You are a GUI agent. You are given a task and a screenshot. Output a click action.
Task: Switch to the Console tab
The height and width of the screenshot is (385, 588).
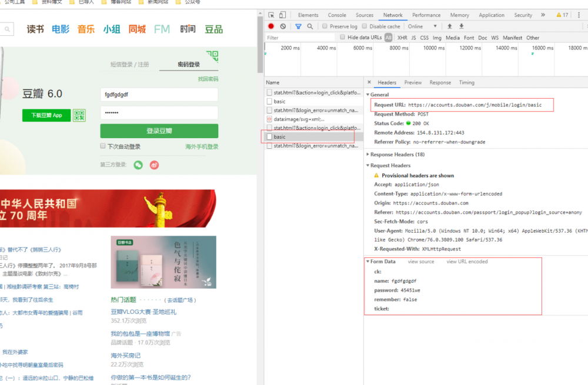337,15
